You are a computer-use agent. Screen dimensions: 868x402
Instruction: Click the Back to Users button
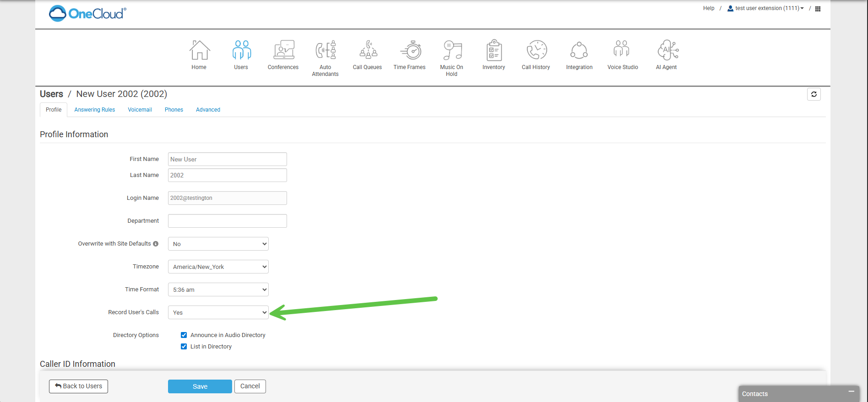[78, 386]
